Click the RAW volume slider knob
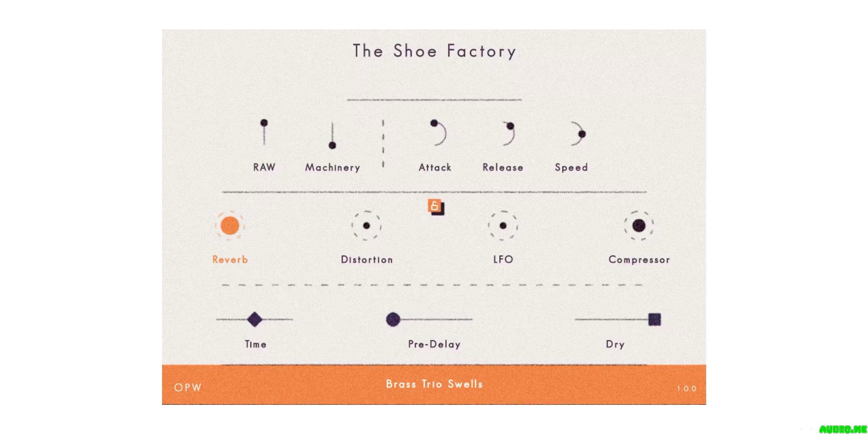The width and height of the screenshot is (868, 434). pos(264,123)
